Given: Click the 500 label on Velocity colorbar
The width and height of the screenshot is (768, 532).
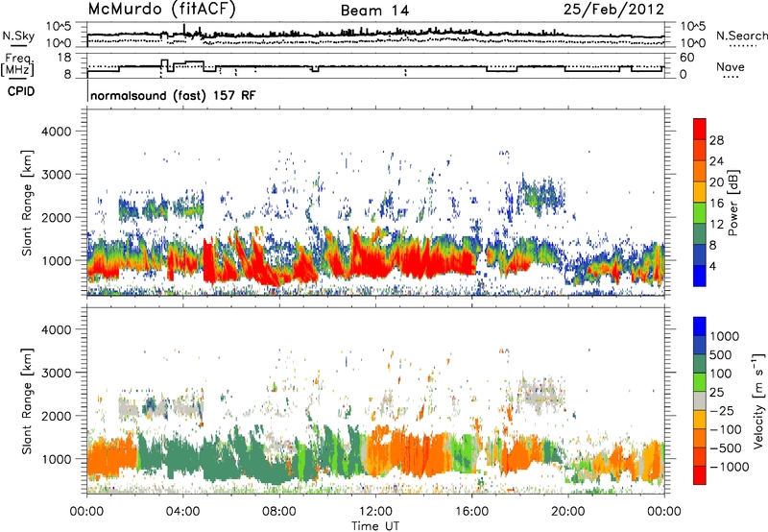Looking at the screenshot, I should [x=721, y=354].
